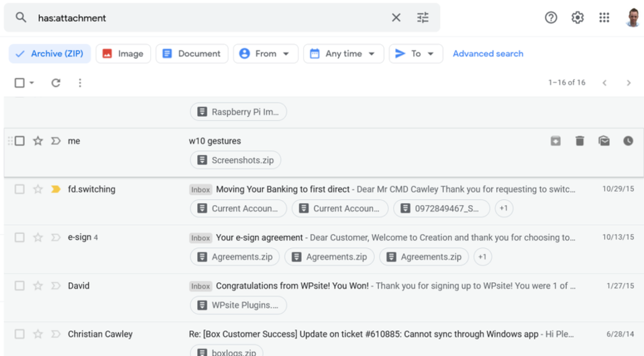Toggle yellow importance marker on fd.switching
Viewport: 644px width, 356px height.
click(56, 189)
